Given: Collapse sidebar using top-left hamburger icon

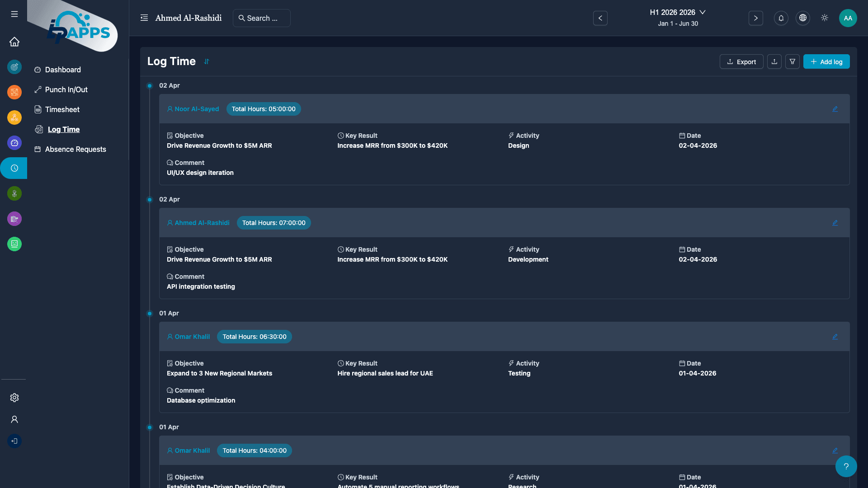Looking at the screenshot, I should [14, 14].
